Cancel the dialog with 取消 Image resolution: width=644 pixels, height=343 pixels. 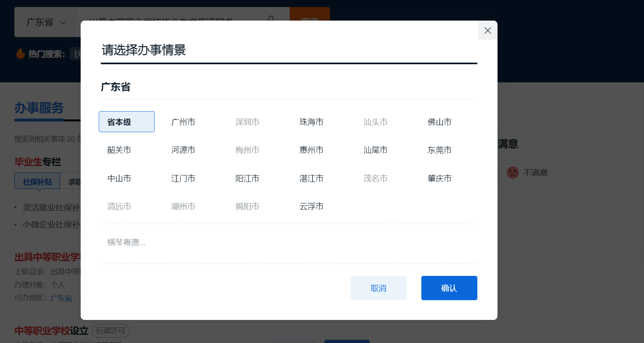pos(378,288)
